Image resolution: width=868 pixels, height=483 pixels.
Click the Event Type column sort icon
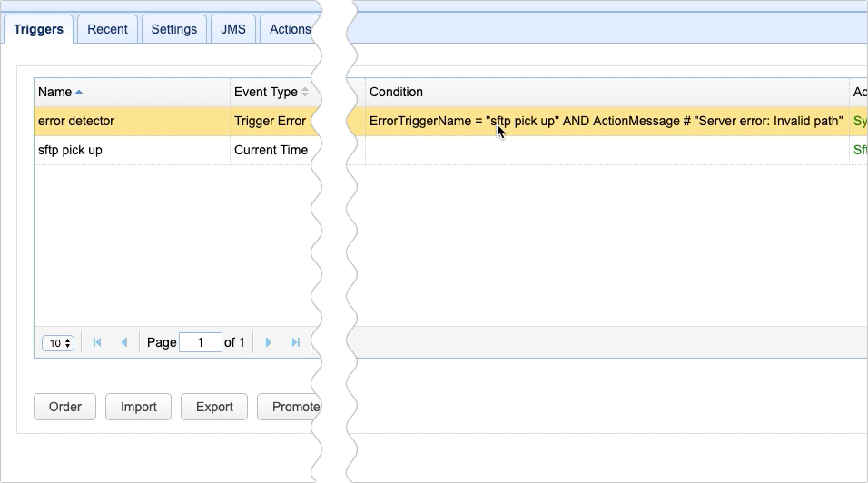coord(305,92)
